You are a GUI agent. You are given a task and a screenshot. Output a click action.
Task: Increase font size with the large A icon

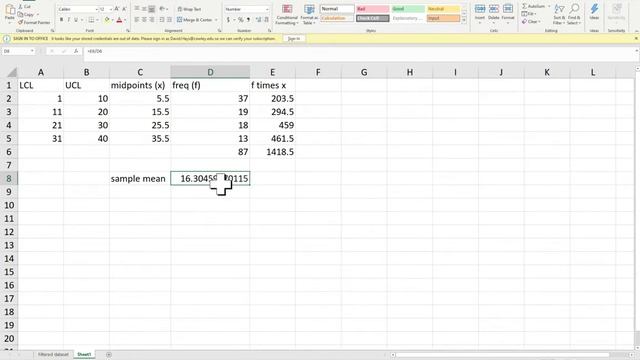pyautogui.click(x=117, y=9)
